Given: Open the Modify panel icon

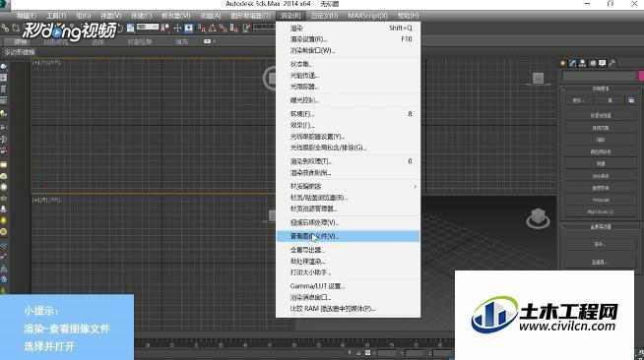Looking at the screenshot, I should [x=572, y=63].
